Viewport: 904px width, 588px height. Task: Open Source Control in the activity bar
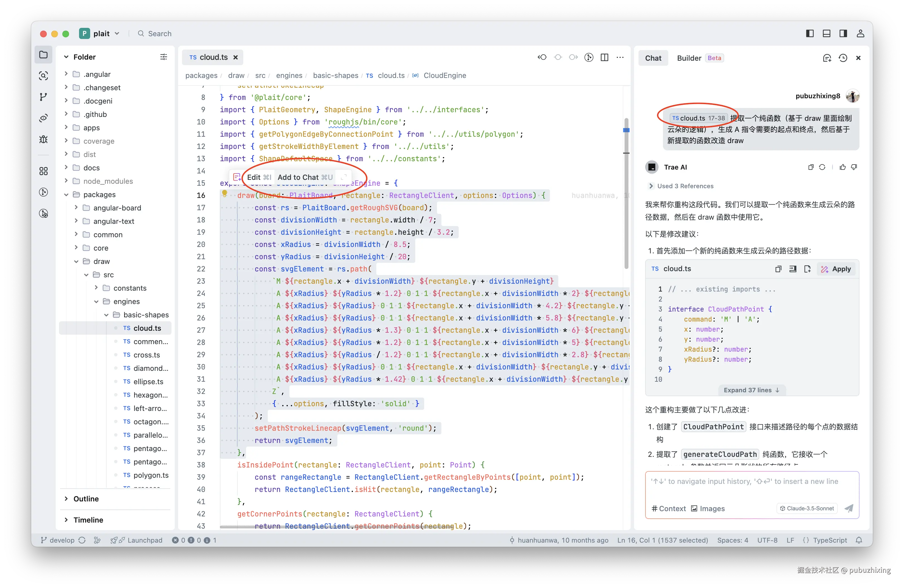click(x=43, y=97)
